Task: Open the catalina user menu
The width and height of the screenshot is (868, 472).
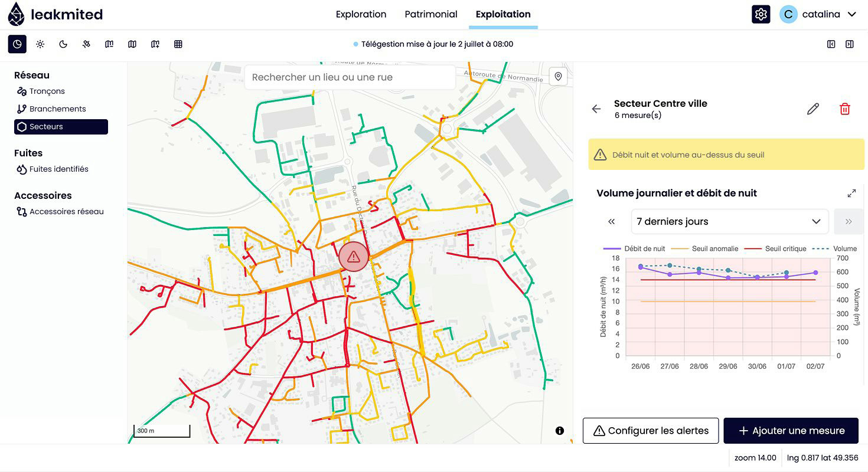Action: [x=818, y=14]
